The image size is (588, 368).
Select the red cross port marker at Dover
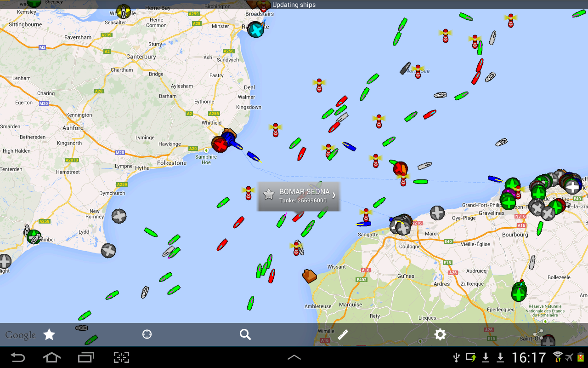pos(220,144)
